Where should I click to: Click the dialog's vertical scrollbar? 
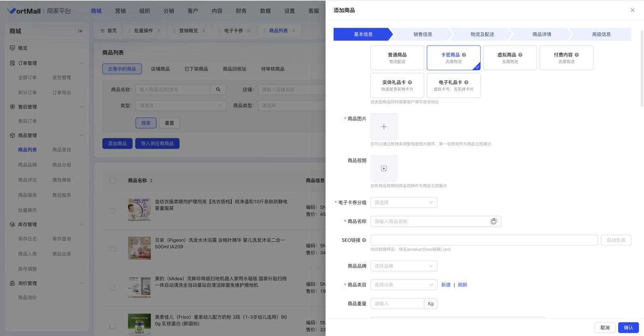642,68
